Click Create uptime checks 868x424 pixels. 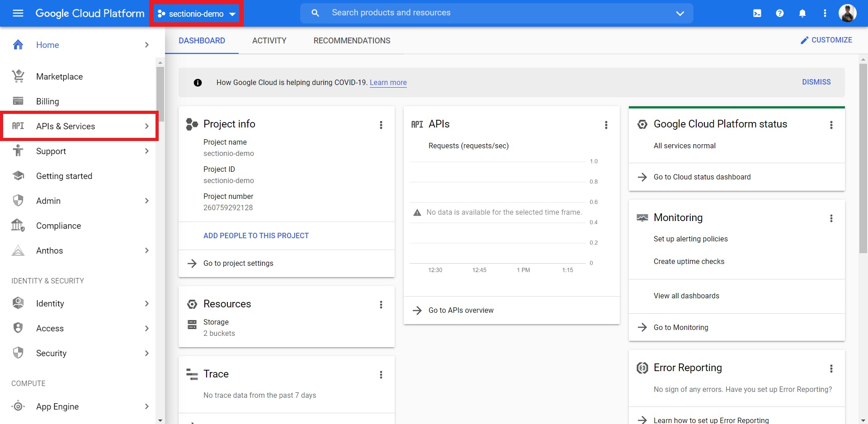point(689,261)
